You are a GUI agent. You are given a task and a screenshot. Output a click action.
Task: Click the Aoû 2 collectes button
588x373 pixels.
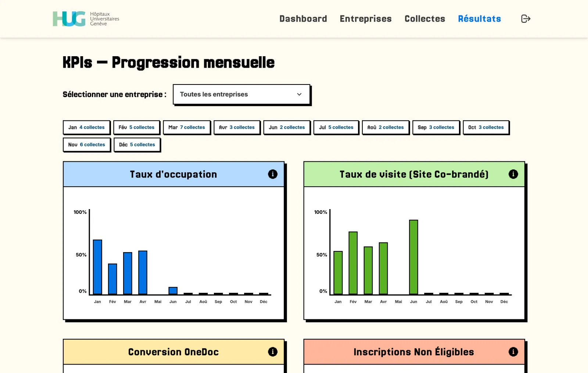coord(386,128)
